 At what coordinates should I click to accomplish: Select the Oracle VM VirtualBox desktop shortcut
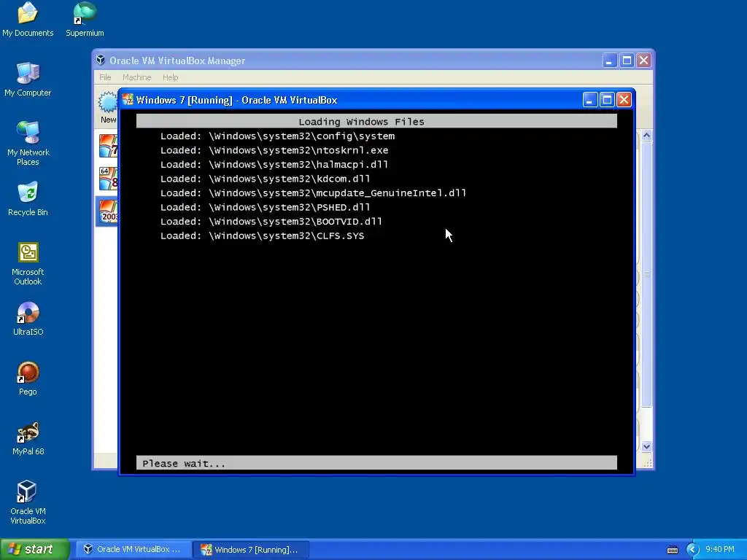[28, 502]
